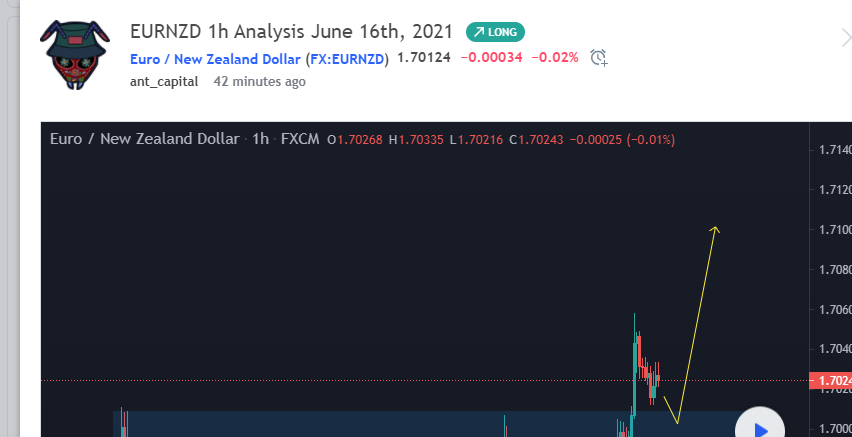
Task: Click the green LONG badge
Action: (x=495, y=32)
